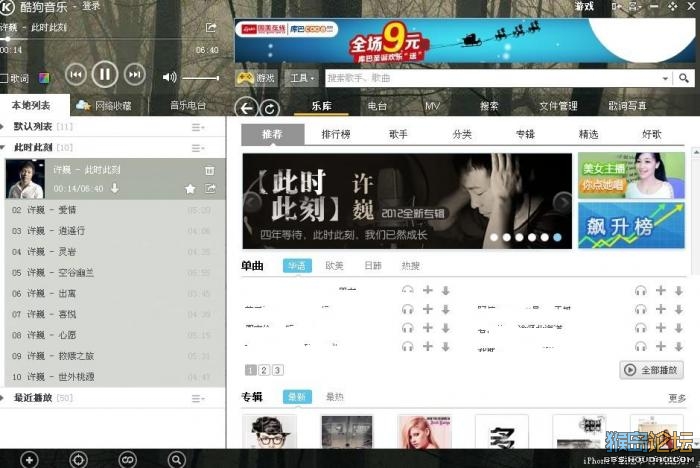This screenshot has height=468, width=700.
Task: Select the 专辑 category tab
Action: click(525, 134)
